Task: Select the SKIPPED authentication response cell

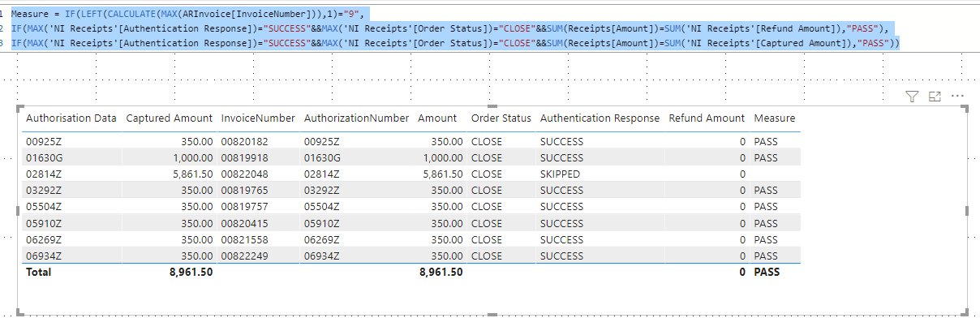Action: click(560, 174)
